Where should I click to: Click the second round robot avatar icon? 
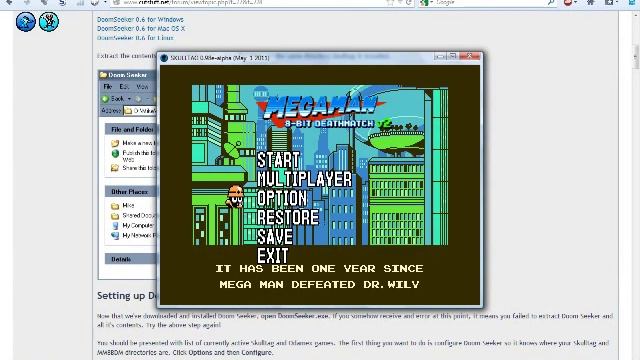49,22
